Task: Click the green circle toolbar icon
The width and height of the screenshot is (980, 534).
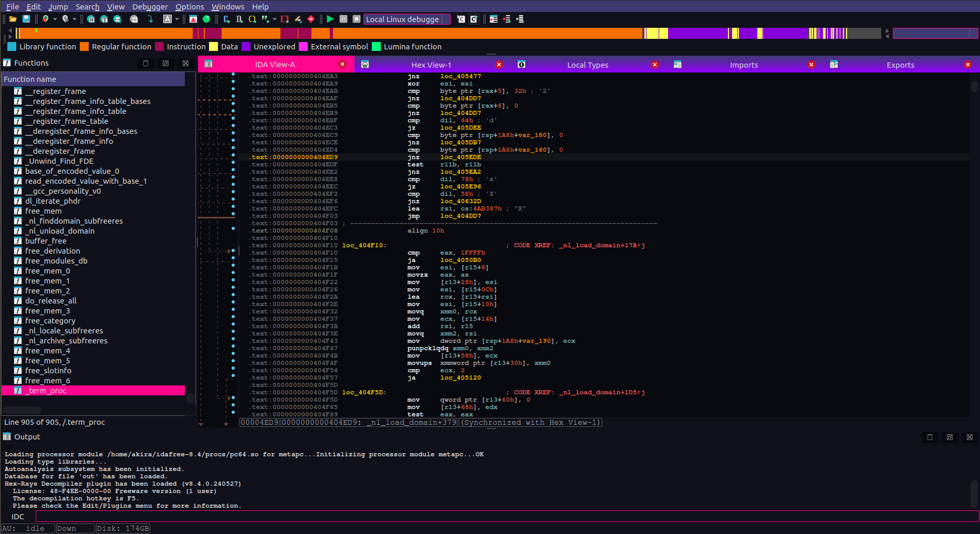Action: [x=206, y=19]
